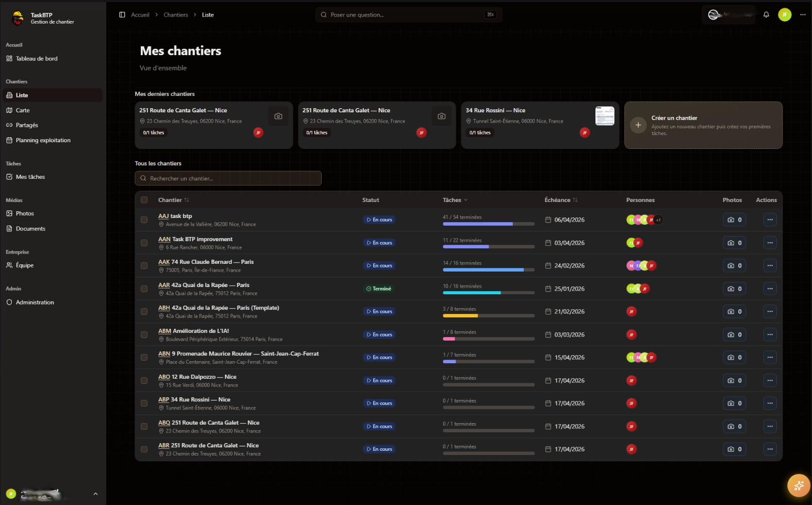Open actions menu for AAJ task btp

pyautogui.click(x=770, y=220)
